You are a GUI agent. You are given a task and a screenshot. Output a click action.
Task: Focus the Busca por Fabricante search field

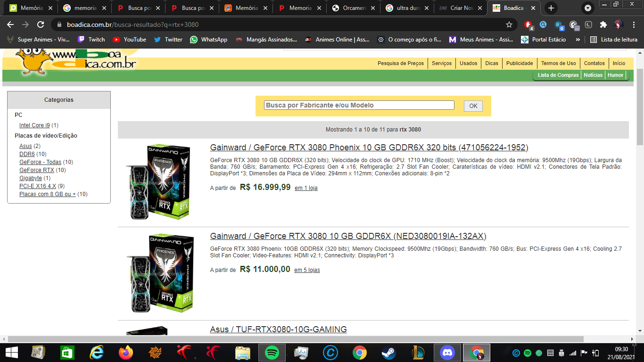(359, 105)
